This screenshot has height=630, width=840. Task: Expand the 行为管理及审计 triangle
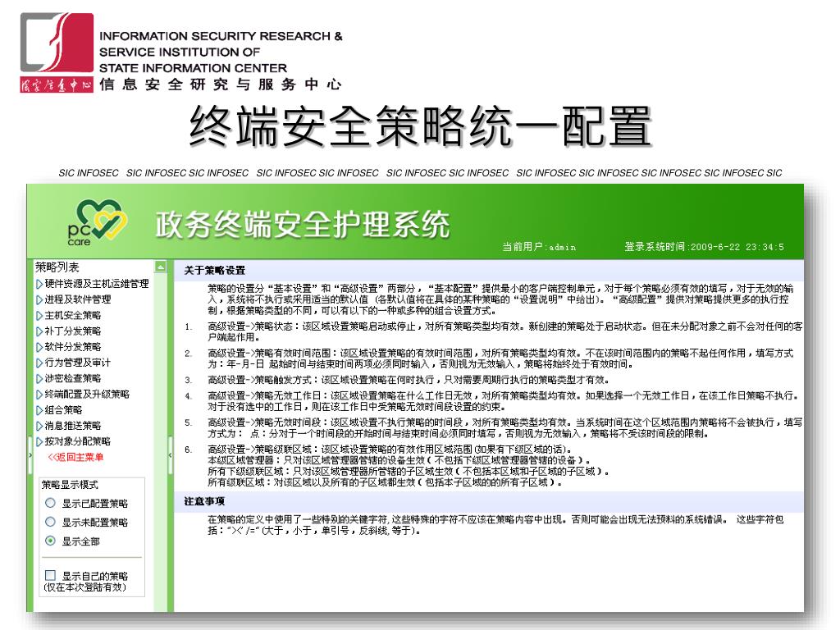point(39,363)
